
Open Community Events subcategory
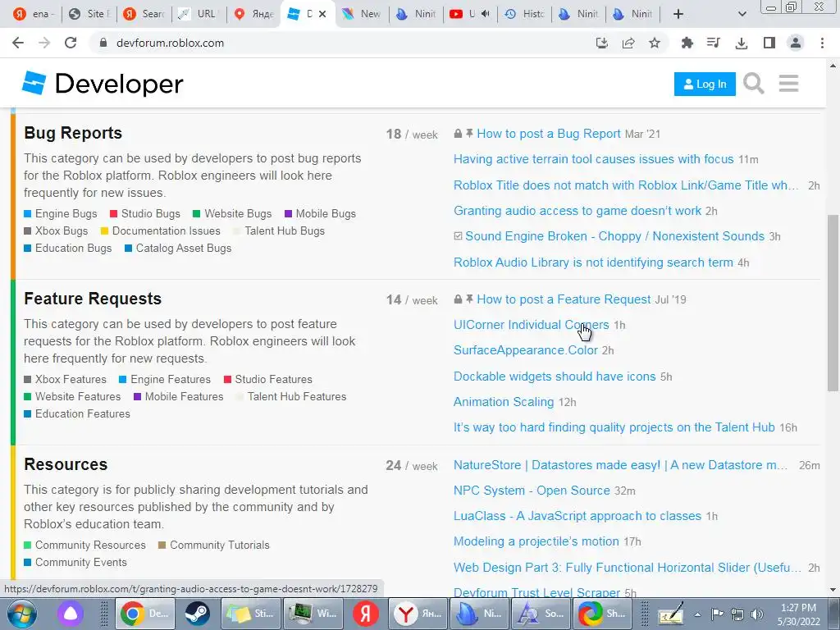tap(75, 562)
